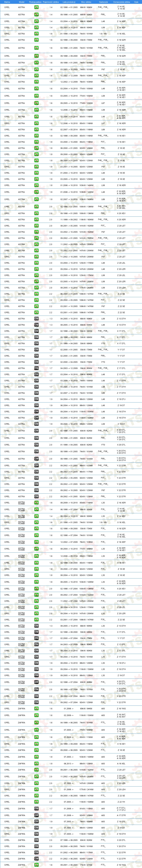The height and width of the screenshot is (868, 142).
Task: Click PB icon in Astra X 20 XER row
Action: 36,220
